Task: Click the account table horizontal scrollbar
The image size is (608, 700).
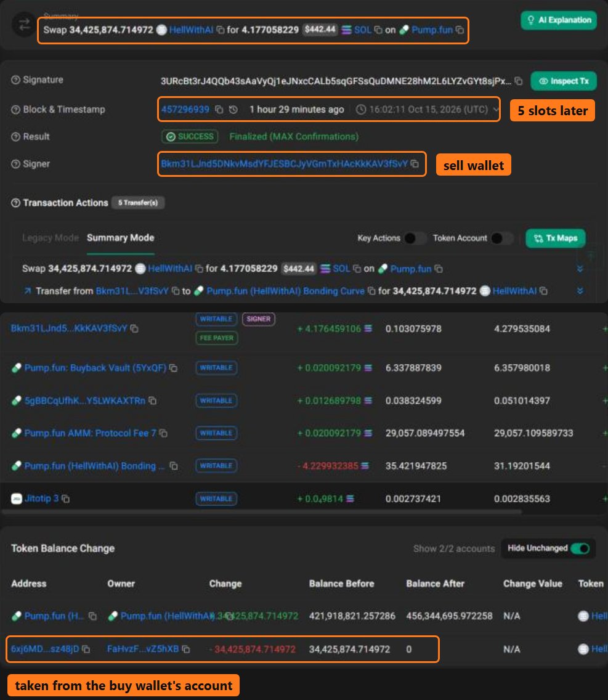Action: [x=262, y=511]
